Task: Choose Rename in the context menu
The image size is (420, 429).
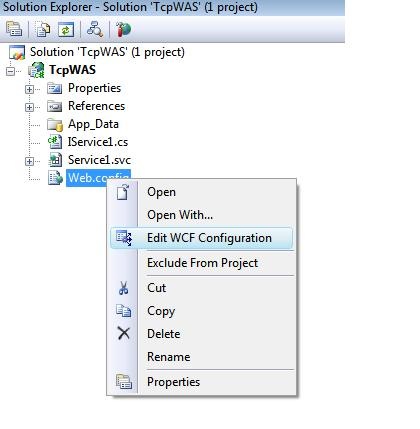Action: (x=169, y=357)
